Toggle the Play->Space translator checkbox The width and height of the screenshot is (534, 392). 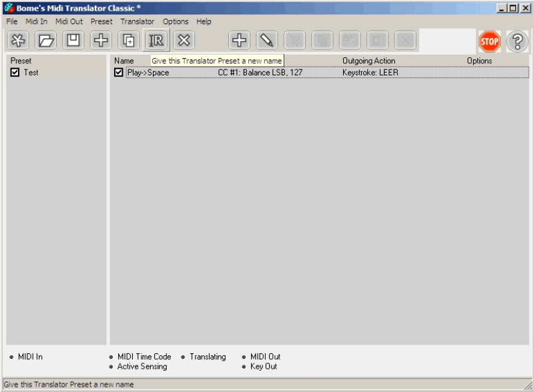[119, 73]
